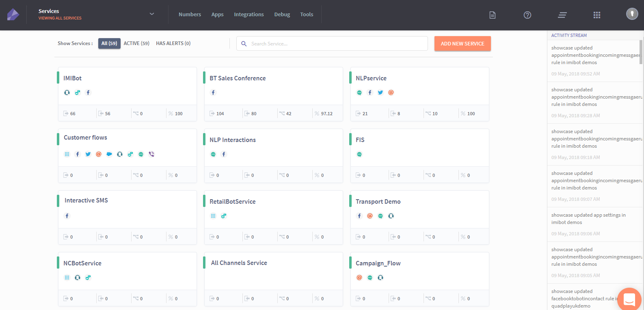Open the NLP Interactions service
Screen dimensions: 644x310
coord(233,140)
